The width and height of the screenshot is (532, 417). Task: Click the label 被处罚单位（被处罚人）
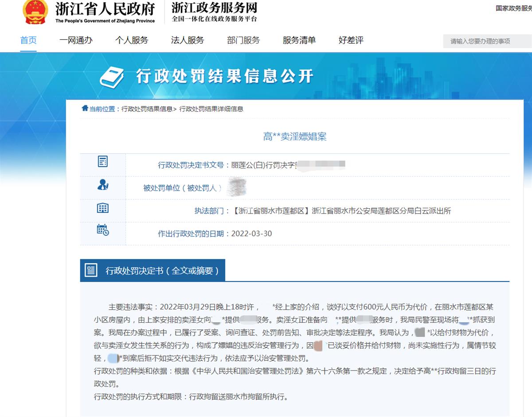pyautogui.click(x=182, y=188)
